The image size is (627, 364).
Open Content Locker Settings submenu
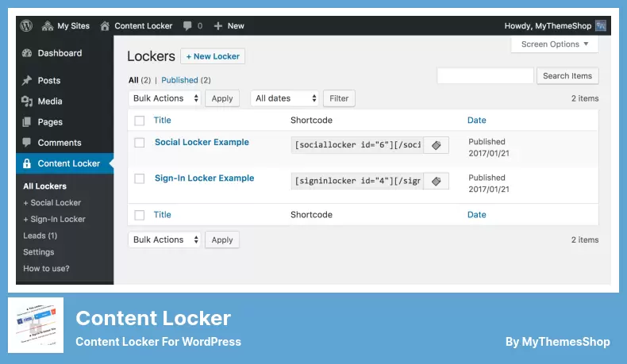click(x=38, y=251)
